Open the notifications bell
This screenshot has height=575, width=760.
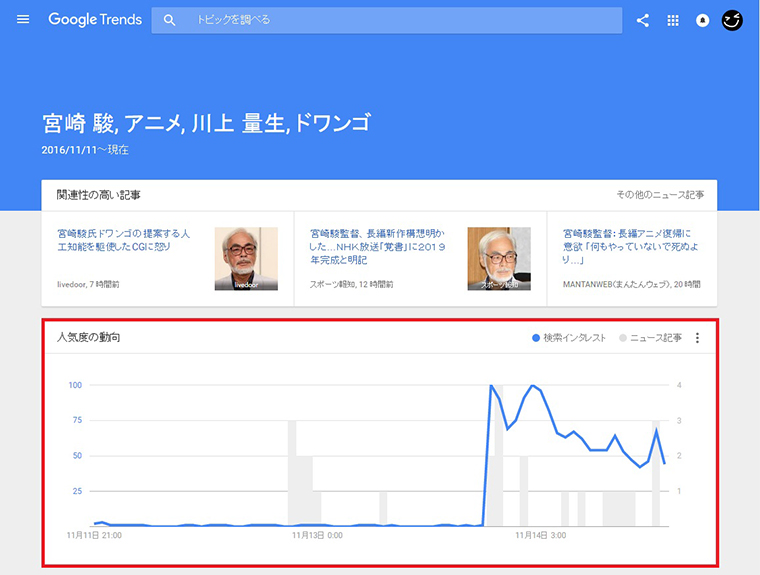(702, 20)
